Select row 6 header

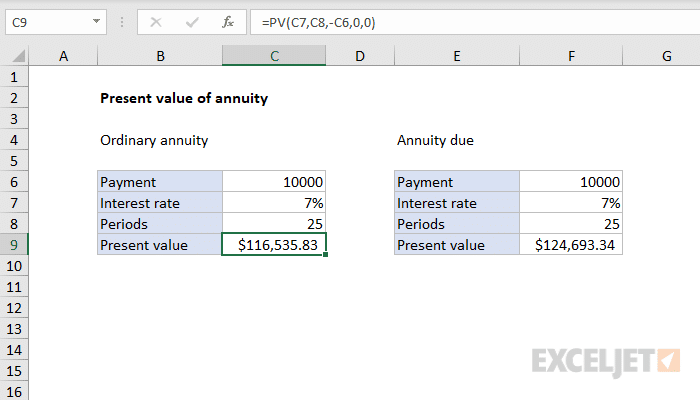14,182
